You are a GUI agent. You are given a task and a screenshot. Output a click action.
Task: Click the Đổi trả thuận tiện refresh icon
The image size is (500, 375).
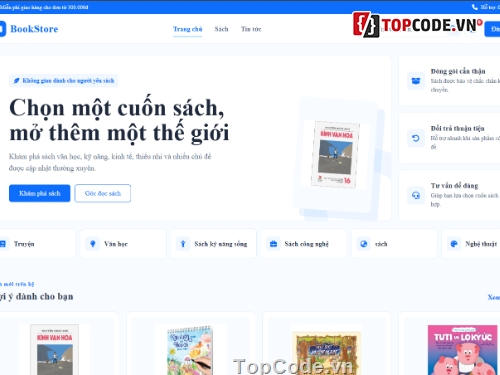coord(416,138)
